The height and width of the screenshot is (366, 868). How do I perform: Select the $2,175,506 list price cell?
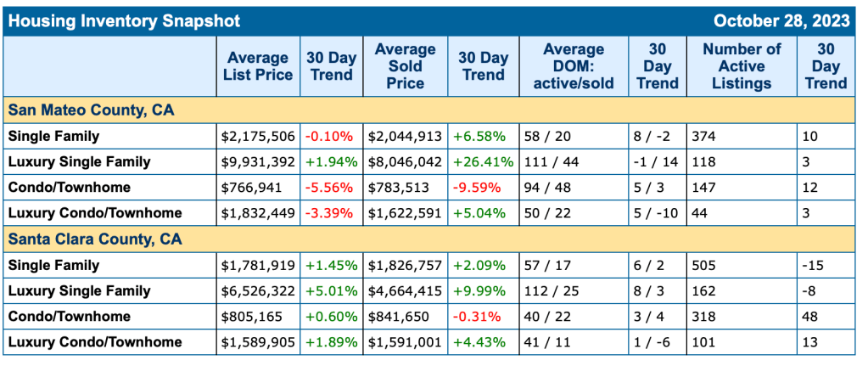point(256,136)
